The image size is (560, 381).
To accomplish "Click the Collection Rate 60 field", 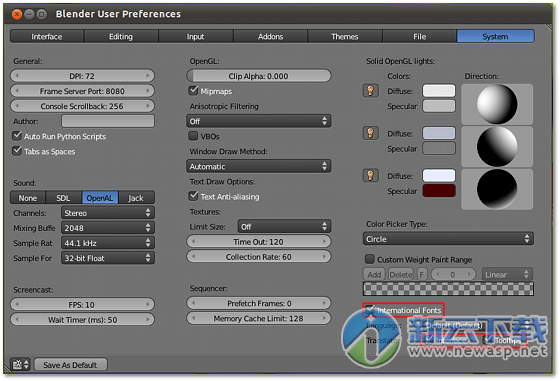I will [x=259, y=256].
